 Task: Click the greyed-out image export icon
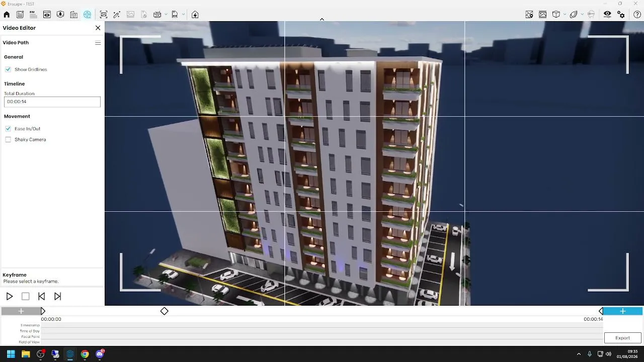[130, 15]
